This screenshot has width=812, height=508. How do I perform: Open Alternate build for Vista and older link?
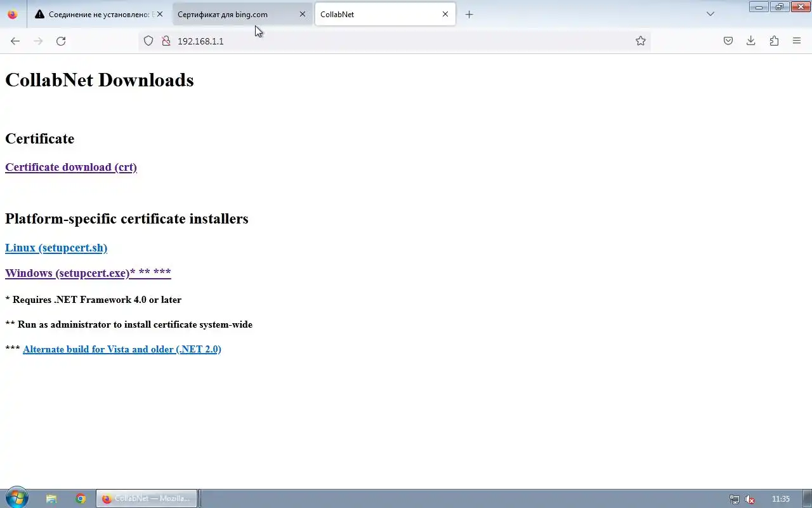122,349
